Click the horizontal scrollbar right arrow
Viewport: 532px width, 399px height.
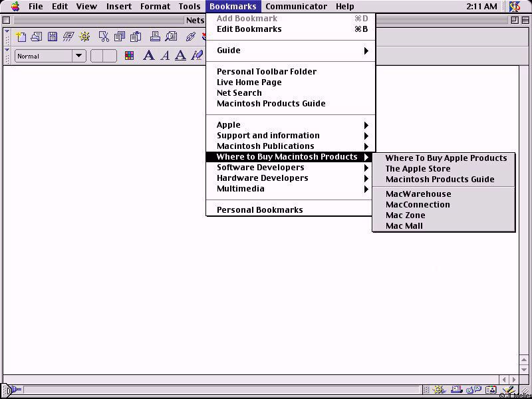[513, 380]
